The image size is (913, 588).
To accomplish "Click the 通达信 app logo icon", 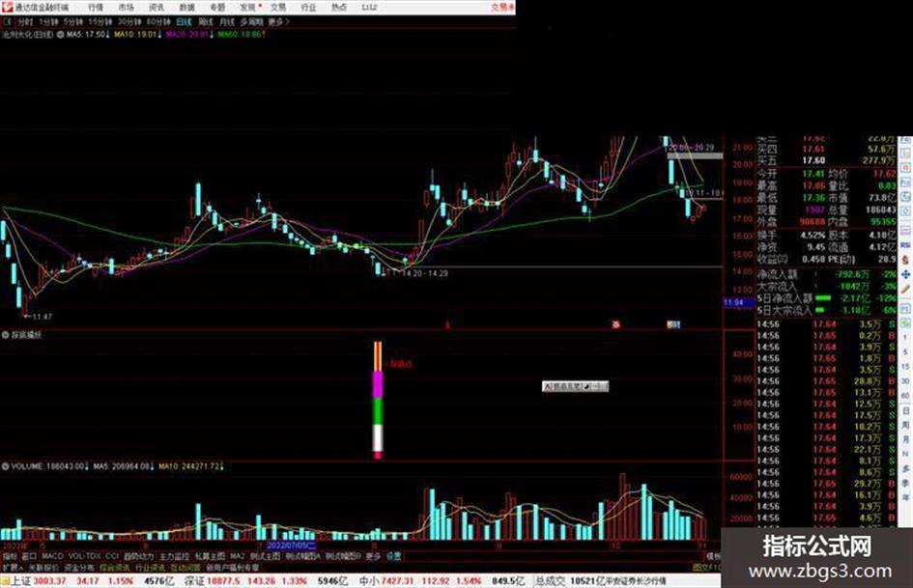I will click(7, 7).
